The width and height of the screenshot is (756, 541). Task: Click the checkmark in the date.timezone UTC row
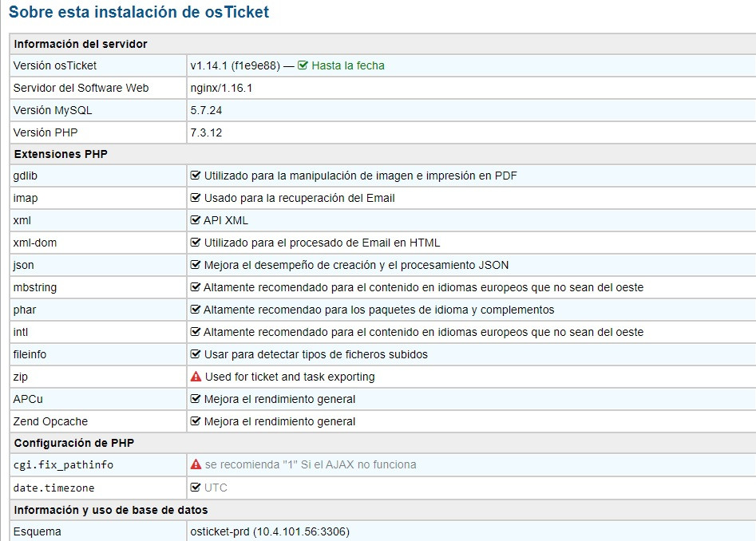coord(196,488)
